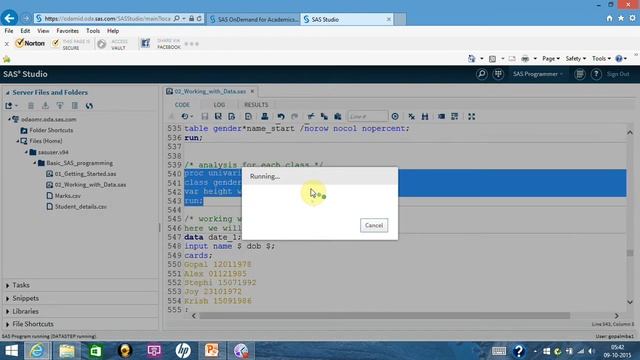Open the Windows Start button
This screenshot has height=360, width=640.
[11, 351]
